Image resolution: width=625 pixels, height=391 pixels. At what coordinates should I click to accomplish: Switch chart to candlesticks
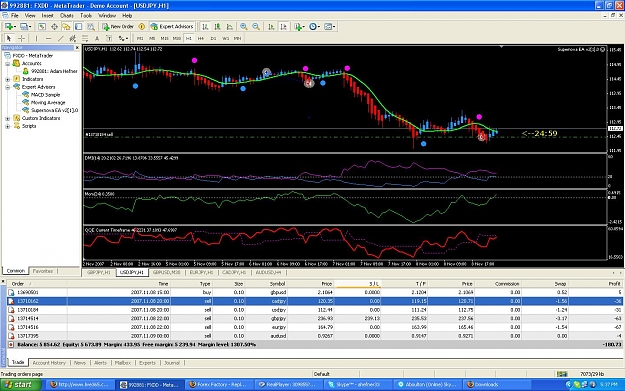tap(217, 26)
